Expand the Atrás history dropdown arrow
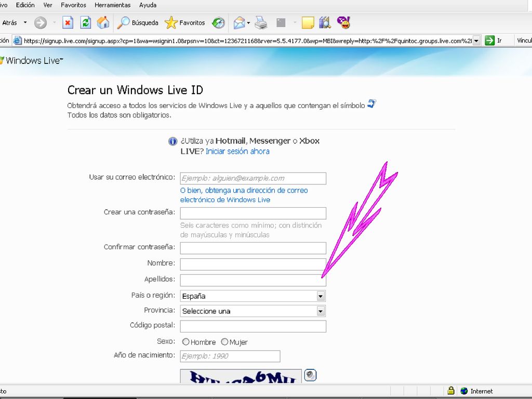Screen dimensions: 532x399 [25, 23]
